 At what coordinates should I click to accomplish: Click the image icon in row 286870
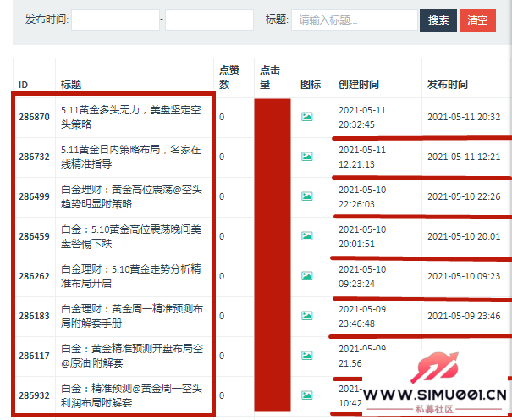click(x=306, y=117)
